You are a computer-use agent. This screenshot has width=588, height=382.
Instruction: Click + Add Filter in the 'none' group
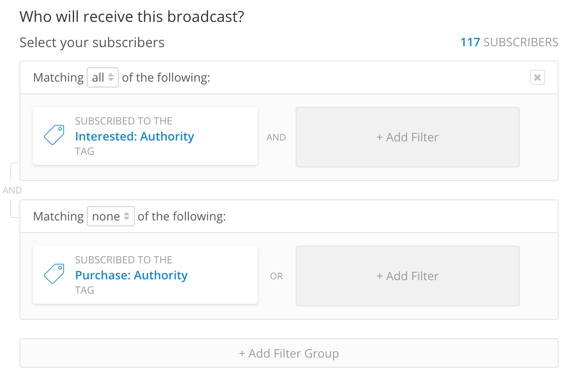click(x=407, y=276)
